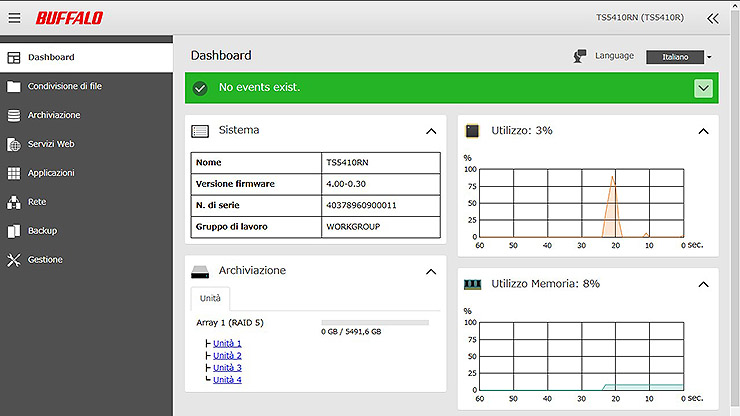Click the hamburger menu icon

[14, 18]
